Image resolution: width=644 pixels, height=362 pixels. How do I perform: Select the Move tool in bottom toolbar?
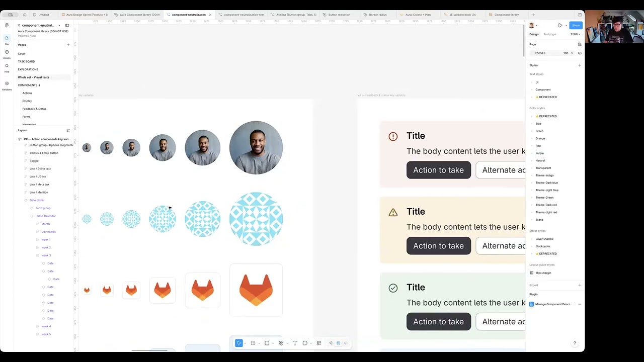(239, 343)
